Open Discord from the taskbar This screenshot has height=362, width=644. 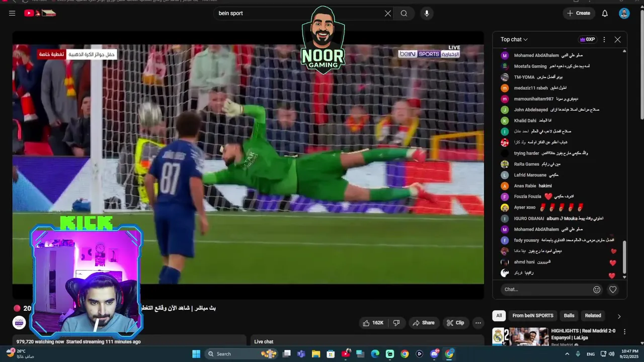[x=434, y=354]
